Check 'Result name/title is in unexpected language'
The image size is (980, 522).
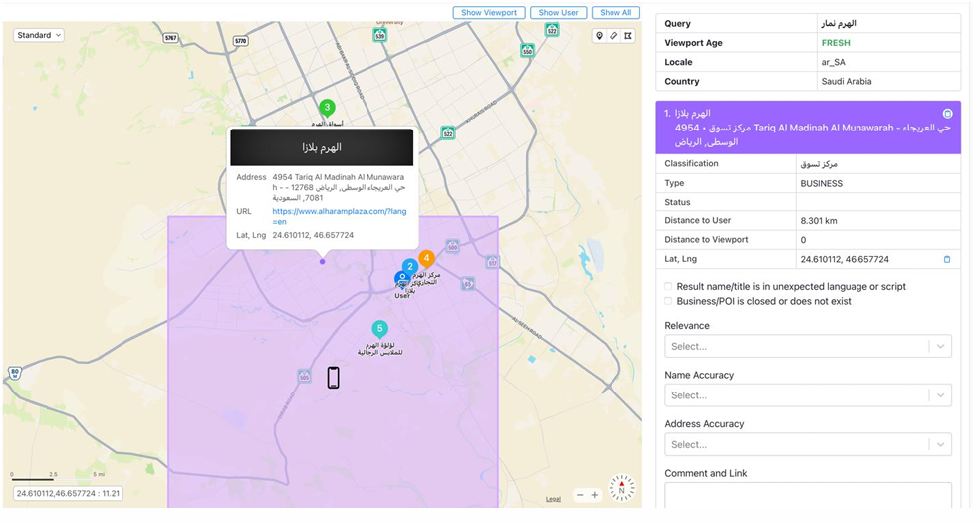point(668,286)
